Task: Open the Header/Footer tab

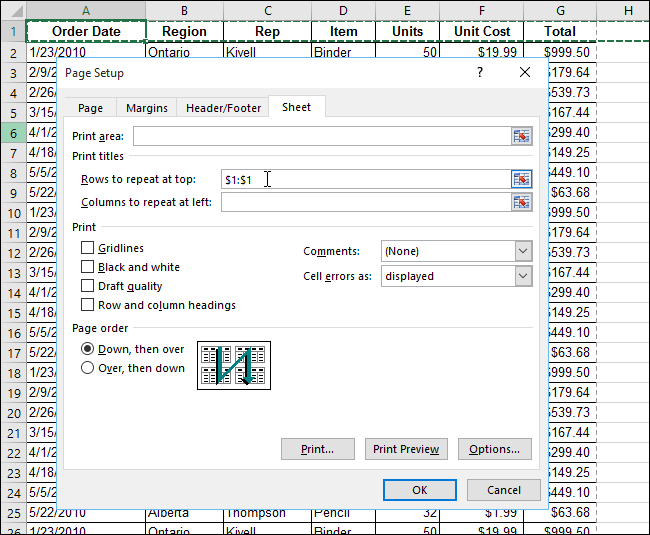Action: tap(224, 108)
